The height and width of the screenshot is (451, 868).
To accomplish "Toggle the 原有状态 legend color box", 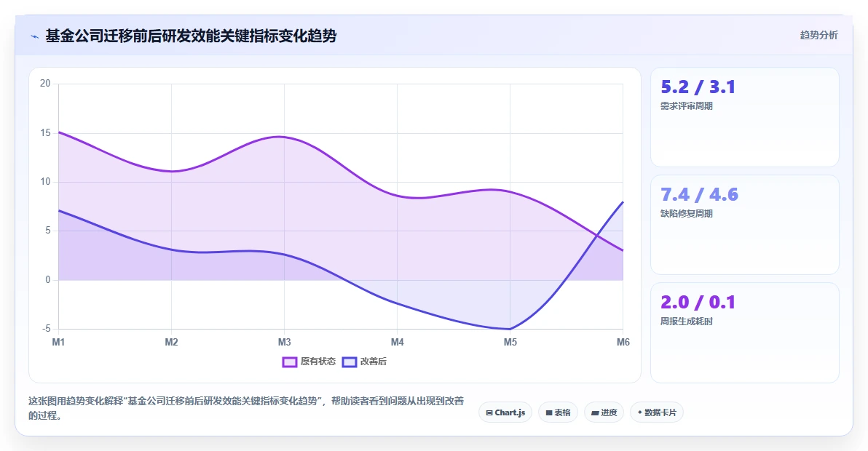I will coord(290,362).
